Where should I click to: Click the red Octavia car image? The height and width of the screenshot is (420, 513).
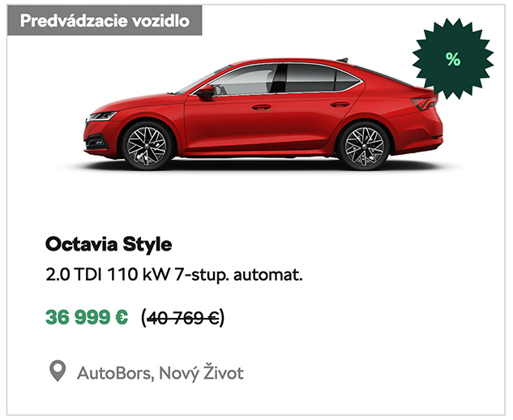click(x=263, y=114)
